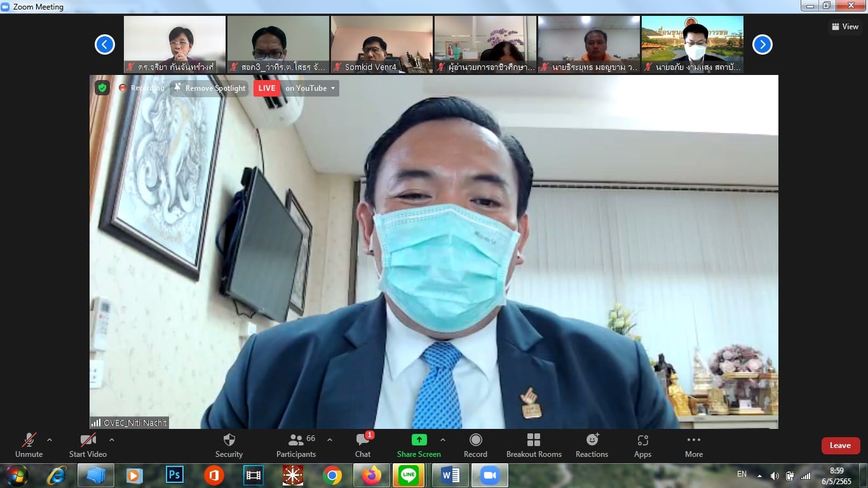This screenshot has width=868, height=488.
Task: Toggle meeting recording with Record
Action: pos(475,445)
